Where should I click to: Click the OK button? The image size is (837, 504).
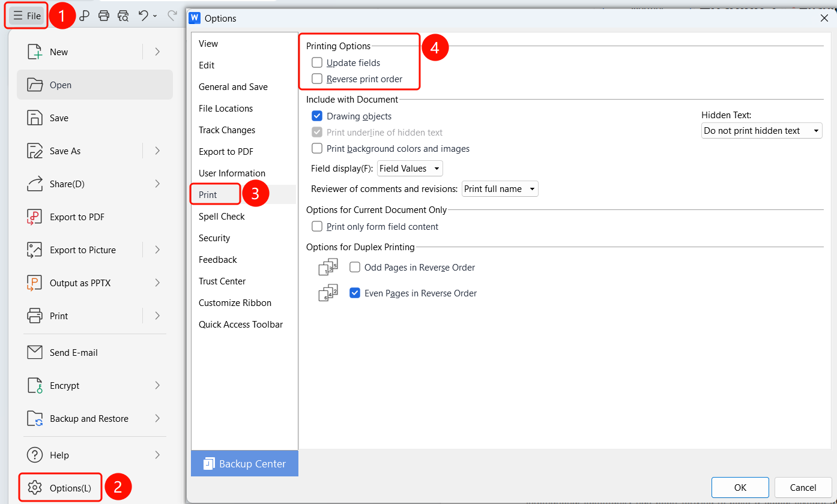[x=740, y=487]
